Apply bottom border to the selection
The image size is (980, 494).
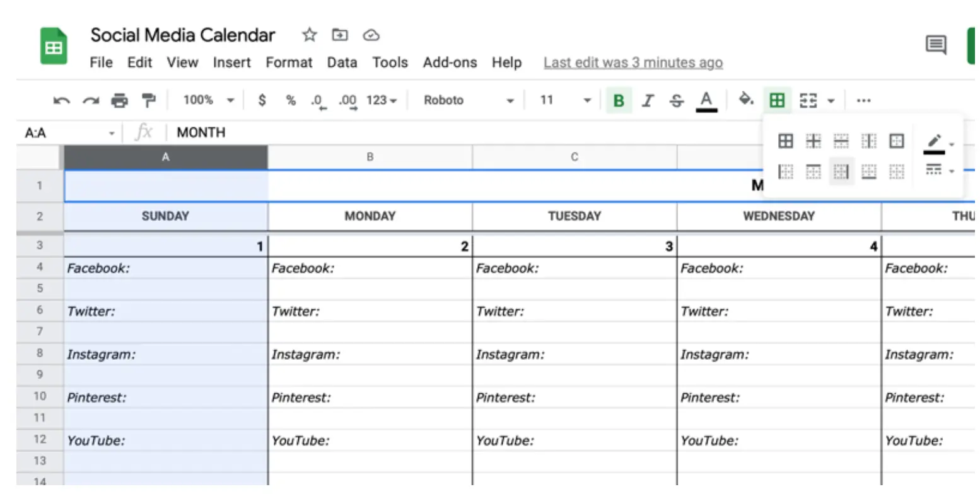tap(868, 171)
